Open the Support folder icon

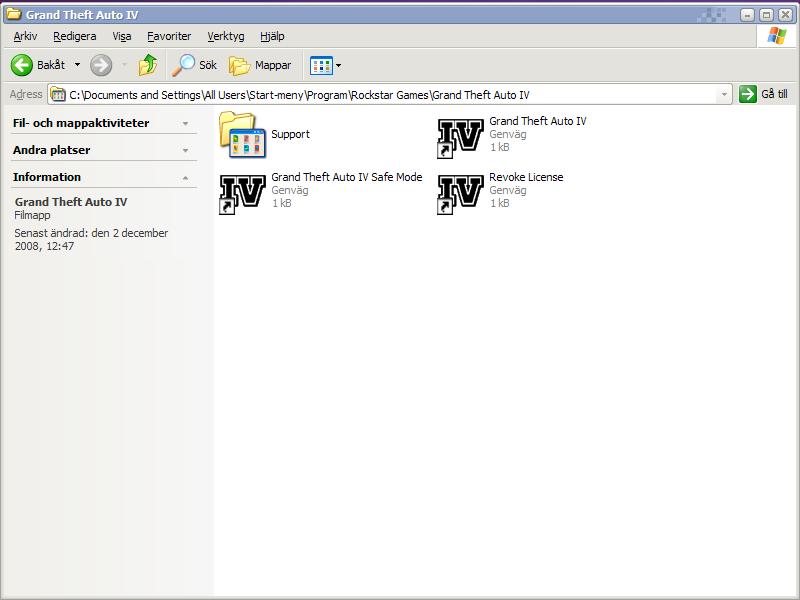click(243, 135)
